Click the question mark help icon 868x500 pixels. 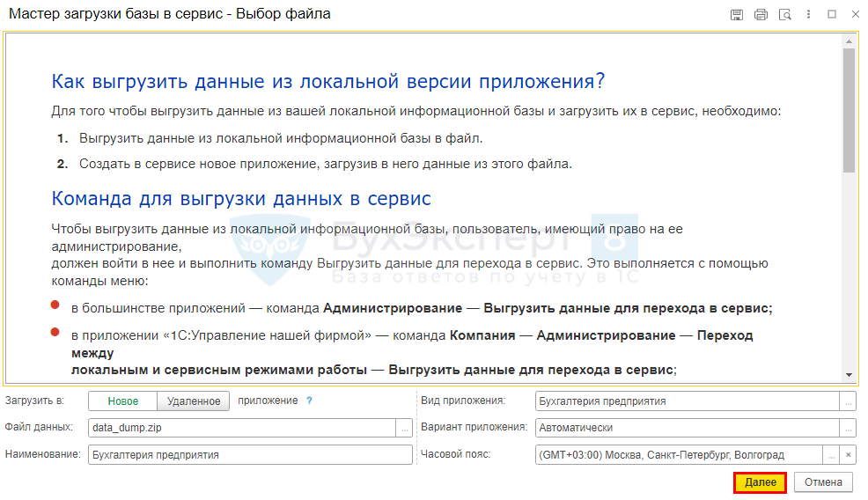coord(309,401)
